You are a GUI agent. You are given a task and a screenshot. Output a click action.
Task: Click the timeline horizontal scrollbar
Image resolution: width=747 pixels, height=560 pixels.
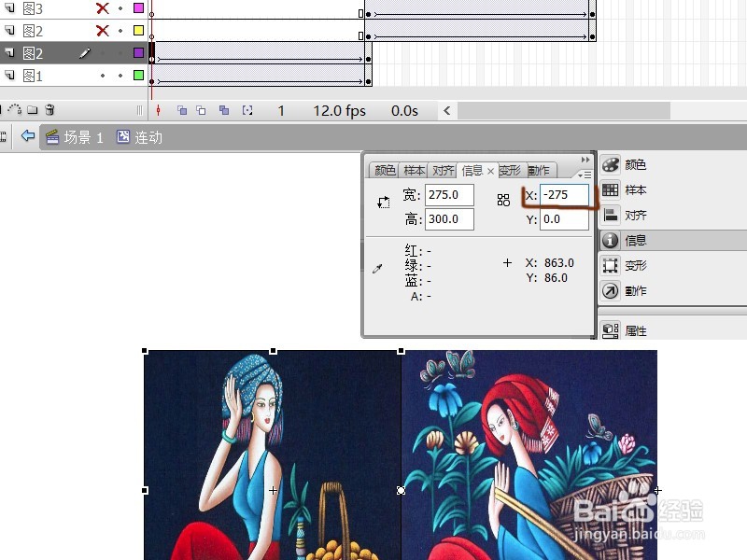click(564, 110)
